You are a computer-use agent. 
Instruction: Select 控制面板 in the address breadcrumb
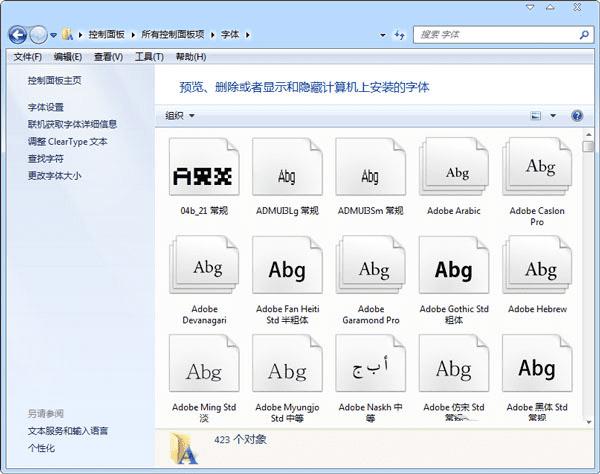pyautogui.click(x=107, y=34)
